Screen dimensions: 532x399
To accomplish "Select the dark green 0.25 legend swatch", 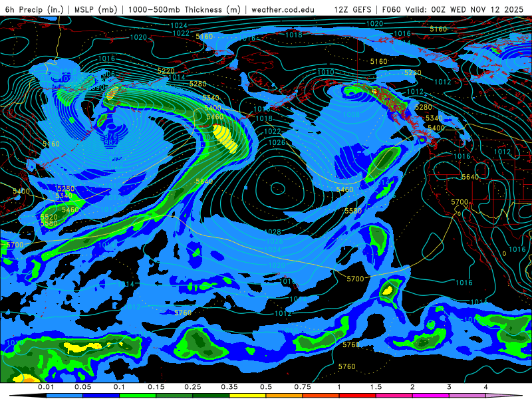I will [211, 396].
